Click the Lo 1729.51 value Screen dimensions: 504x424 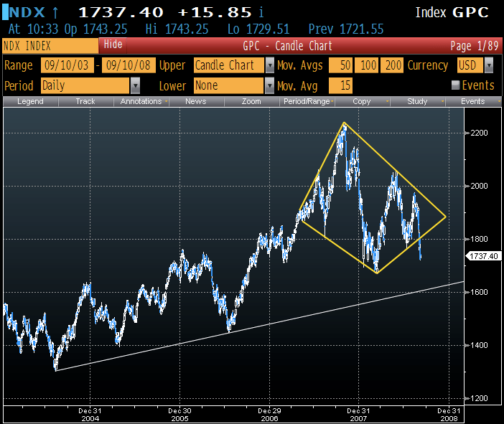pos(258,29)
